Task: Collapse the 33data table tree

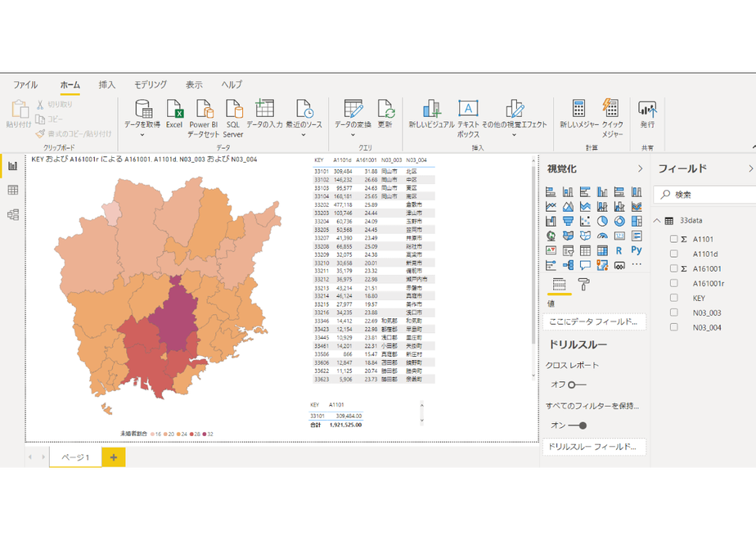Action: (x=657, y=220)
